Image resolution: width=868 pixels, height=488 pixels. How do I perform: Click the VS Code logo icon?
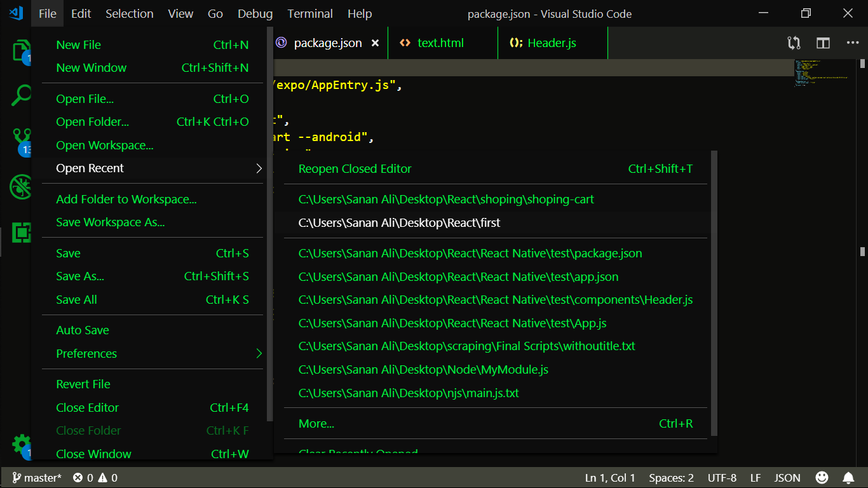pyautogui.click(x=16, y=13)
